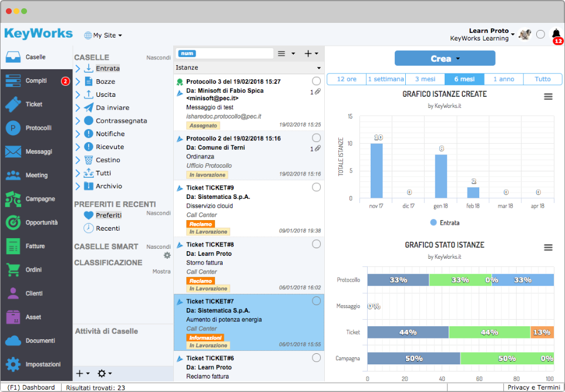Tick the Ticket TICKET#7 selection circle

(316, 301)
